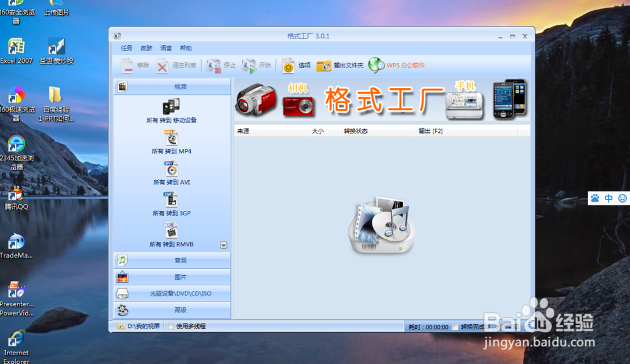This screenshot has width=630, height=364.
Task: Click the Format Factory center logo
Action: 381,225
